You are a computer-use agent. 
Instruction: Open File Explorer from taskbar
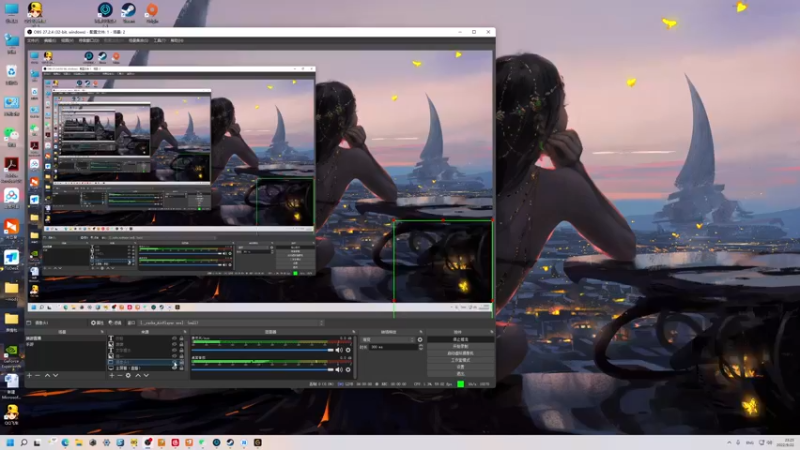[79, 442]
